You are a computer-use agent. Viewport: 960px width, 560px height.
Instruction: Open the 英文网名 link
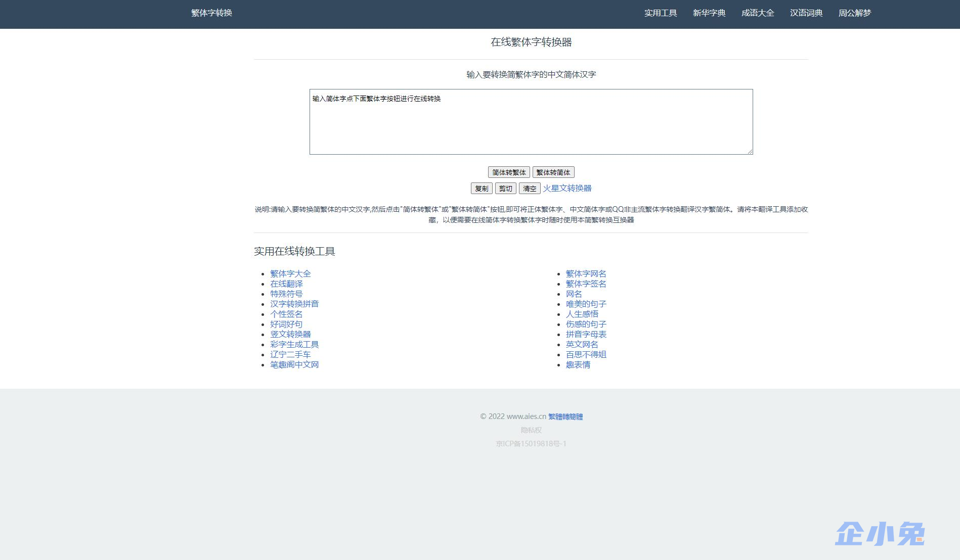point(582,344)
